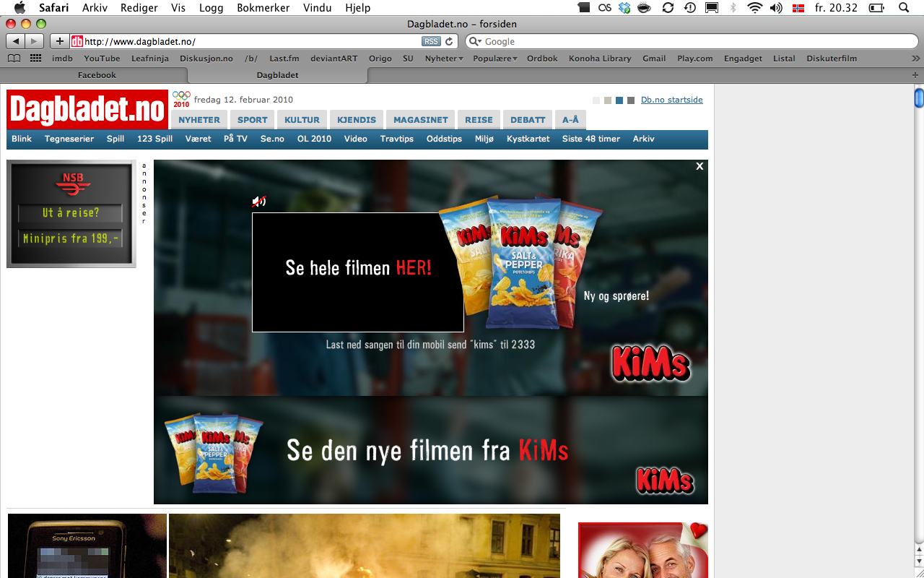Image resolution: width=924 pixels, height=578 pixels.
Task: Open Wi-Fi status menu
Action: click(x=755, y=7)
